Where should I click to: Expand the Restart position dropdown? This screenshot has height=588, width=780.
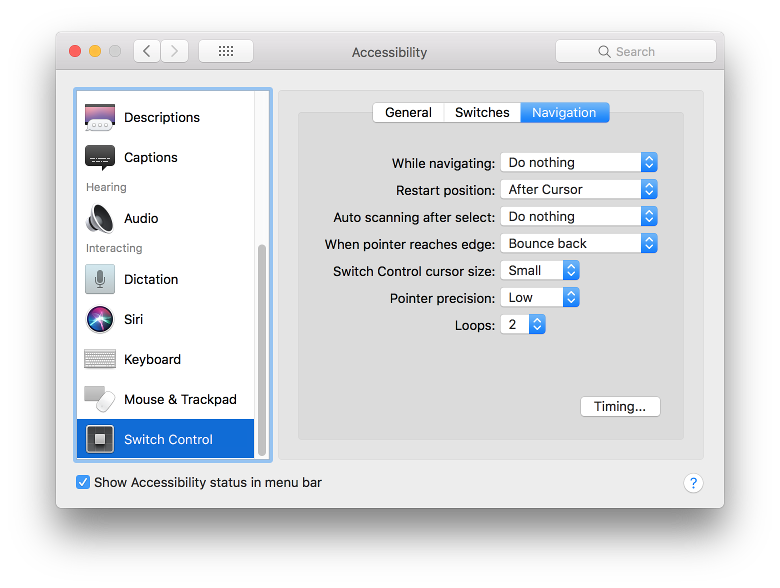tap(578, 189)
